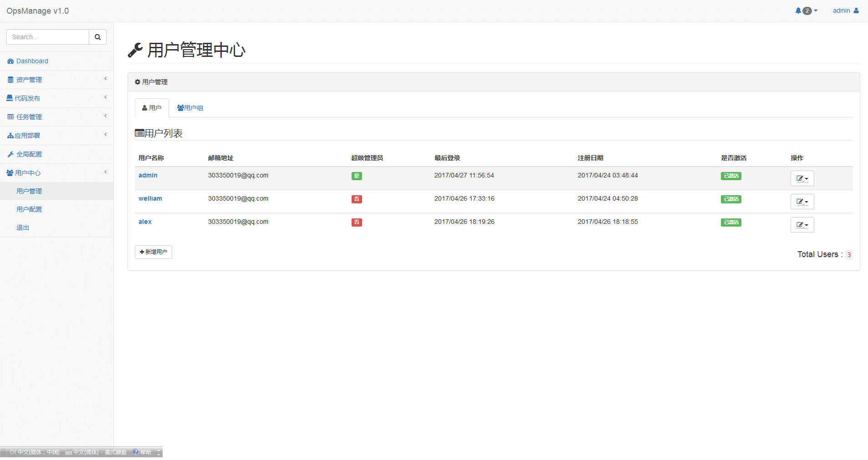Click CH 中文(简体，中国) language indicator
The height and width of the screenshot is (460, 868).
click(35, 452)
